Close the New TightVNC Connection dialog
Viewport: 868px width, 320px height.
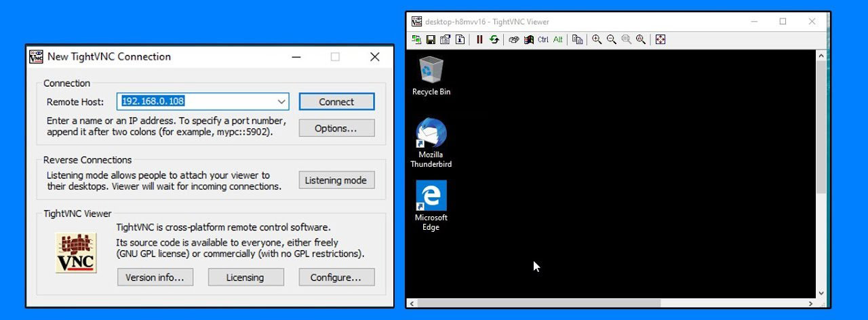point(374,57)
